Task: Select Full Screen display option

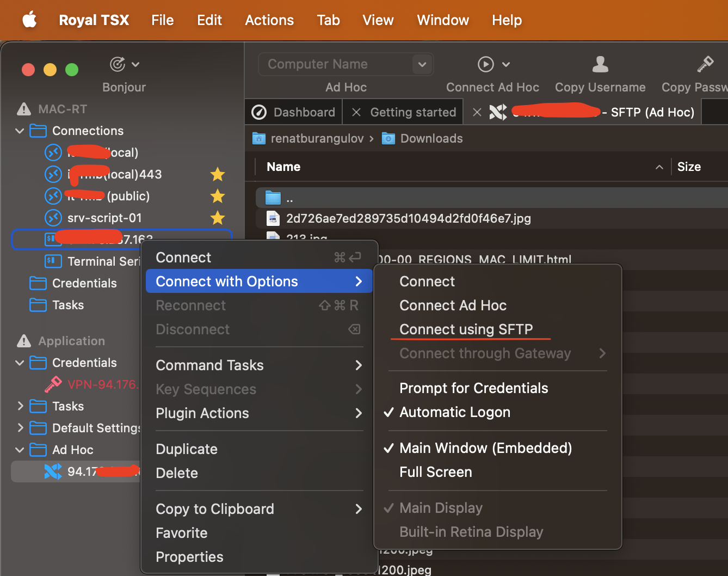Action: point(435,472)
